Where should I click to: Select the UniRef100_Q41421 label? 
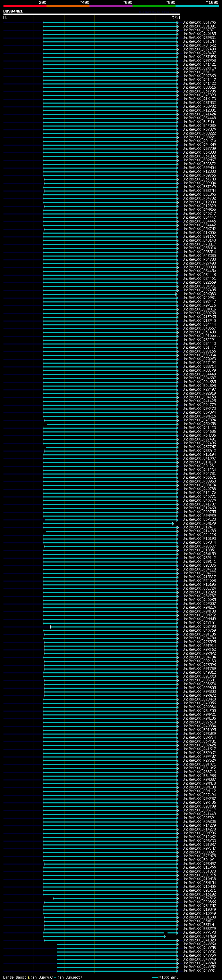pos(199,64)
